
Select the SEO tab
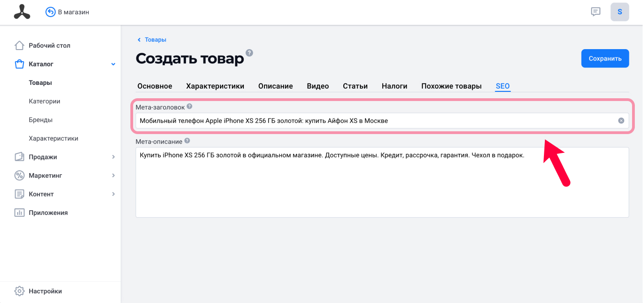click(503, 86)
